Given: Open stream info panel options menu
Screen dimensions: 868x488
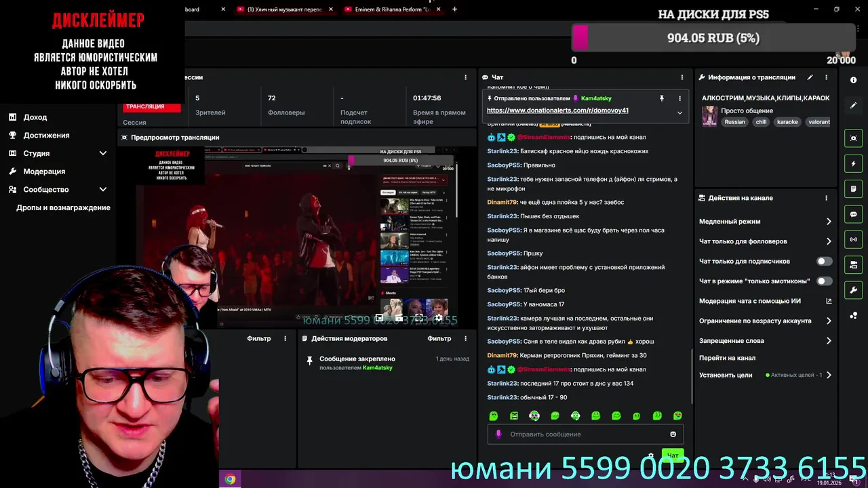Looking at the screenshot, I should pyautogui.click(x=826, y=77).
